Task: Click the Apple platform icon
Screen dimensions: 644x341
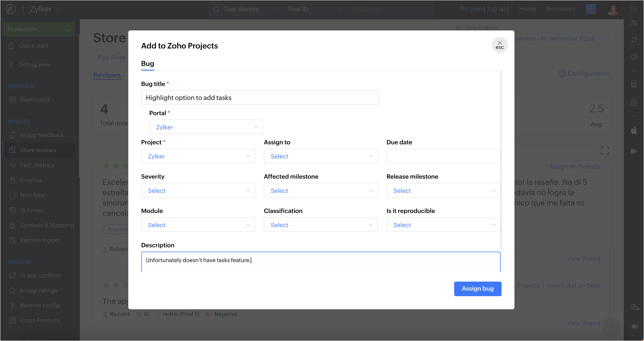Action: [634, 130]
